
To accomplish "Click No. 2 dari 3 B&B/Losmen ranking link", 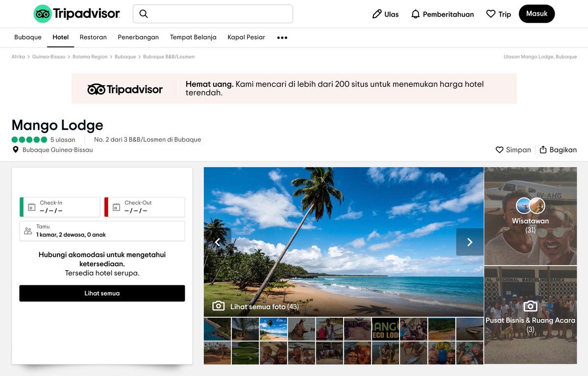I will (147, 140).
